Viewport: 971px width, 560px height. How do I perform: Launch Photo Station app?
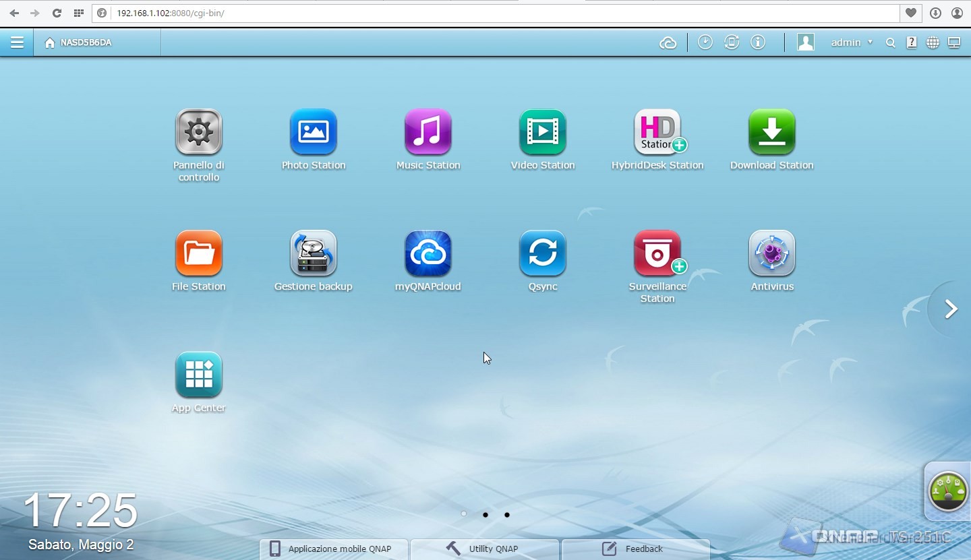(314, 133)
